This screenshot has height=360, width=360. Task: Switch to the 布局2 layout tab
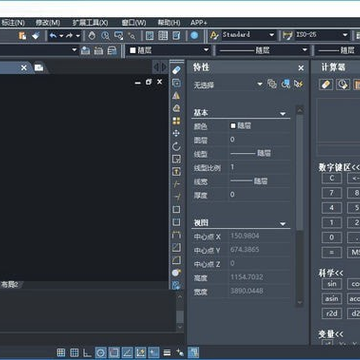click(9, 285)
